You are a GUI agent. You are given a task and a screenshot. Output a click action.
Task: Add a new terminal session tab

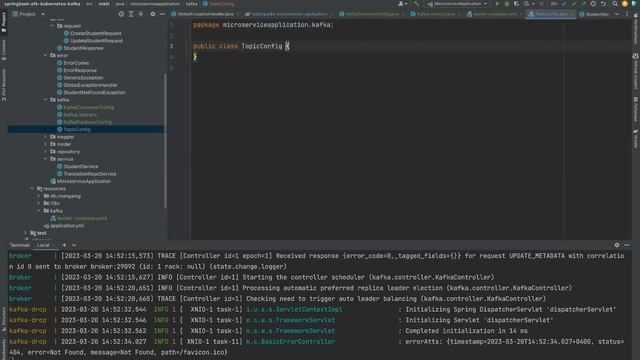(64, 245)
